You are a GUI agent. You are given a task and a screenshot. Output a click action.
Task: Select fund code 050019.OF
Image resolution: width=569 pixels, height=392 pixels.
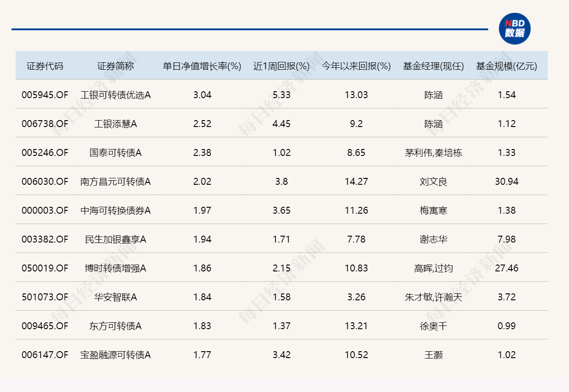(45, 268)
